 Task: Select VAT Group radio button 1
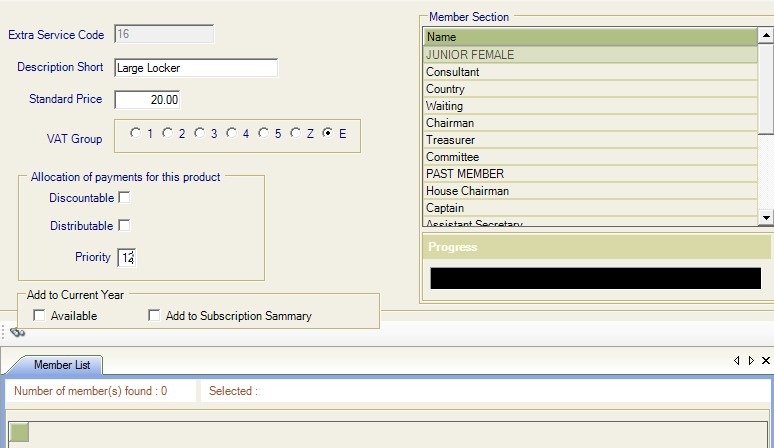pos(135,133)
